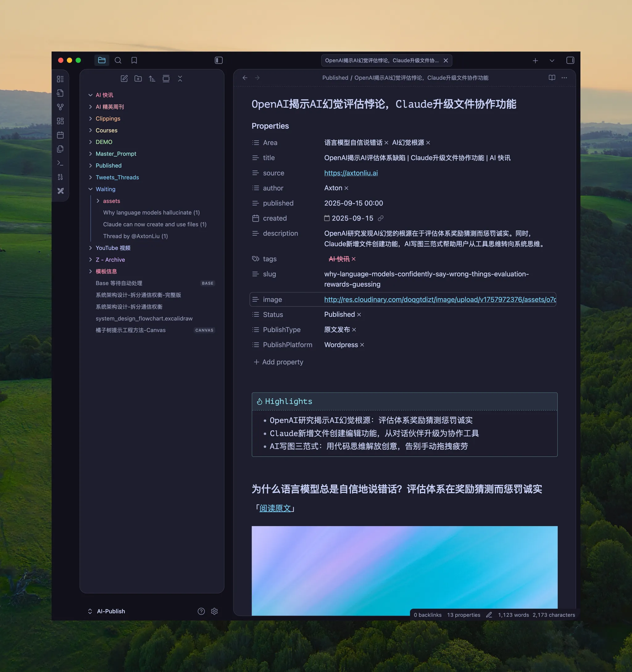Open Why language models hallucinate note
632x672 pixels.
tap(151, 213)
